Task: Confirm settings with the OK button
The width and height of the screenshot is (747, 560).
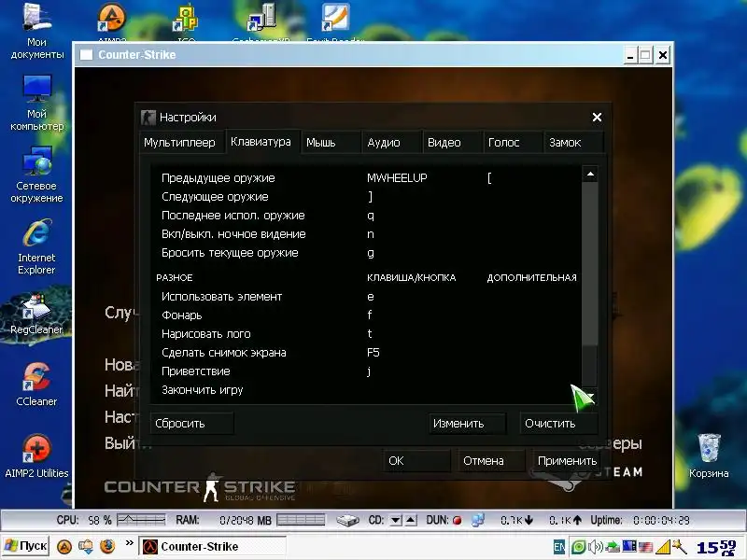Action: pos(416,460)
